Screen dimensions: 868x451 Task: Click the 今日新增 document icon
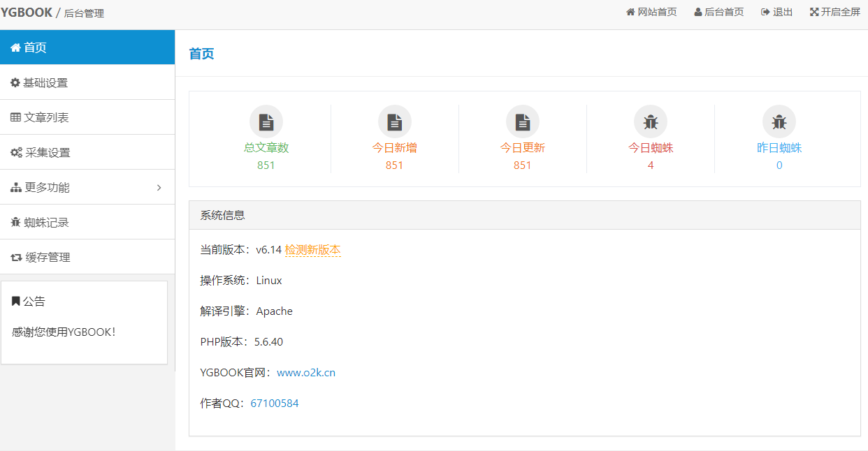394,120
